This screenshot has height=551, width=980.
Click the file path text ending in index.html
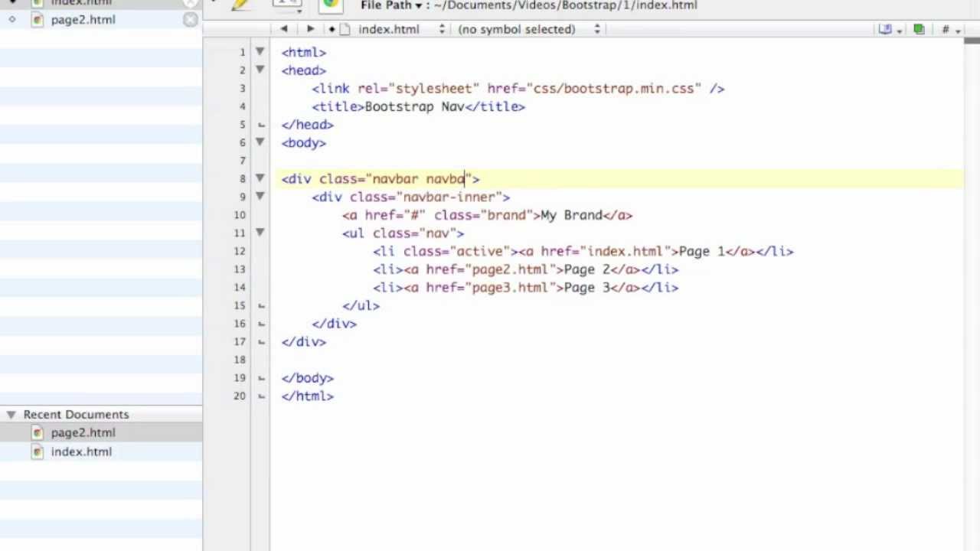(565, 5)
